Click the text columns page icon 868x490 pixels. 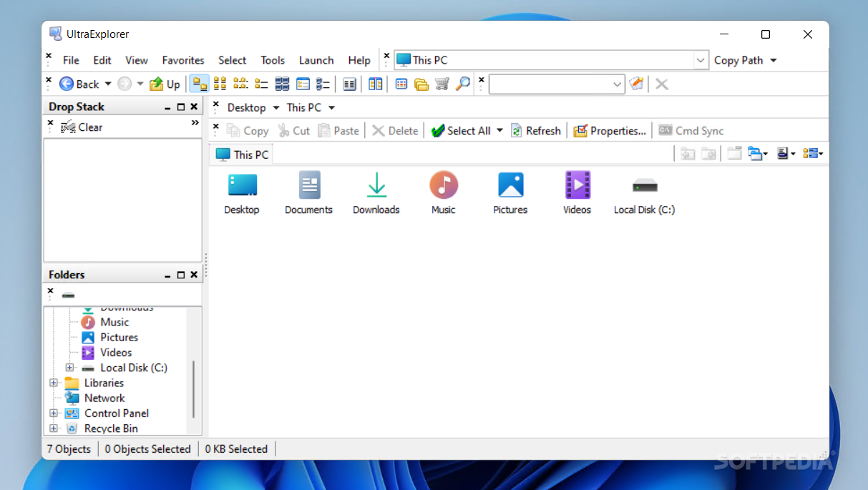pyautogui.click(x=349, y=84)
